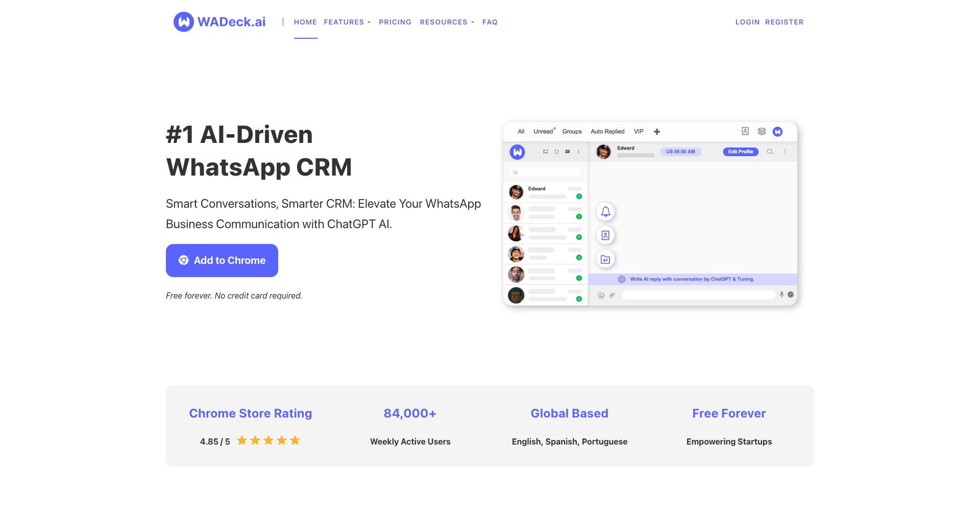Click the status circle icon in the chat list header
This screenshot has height=516, width=980.
pyautogui.click(x=556, y=152)
